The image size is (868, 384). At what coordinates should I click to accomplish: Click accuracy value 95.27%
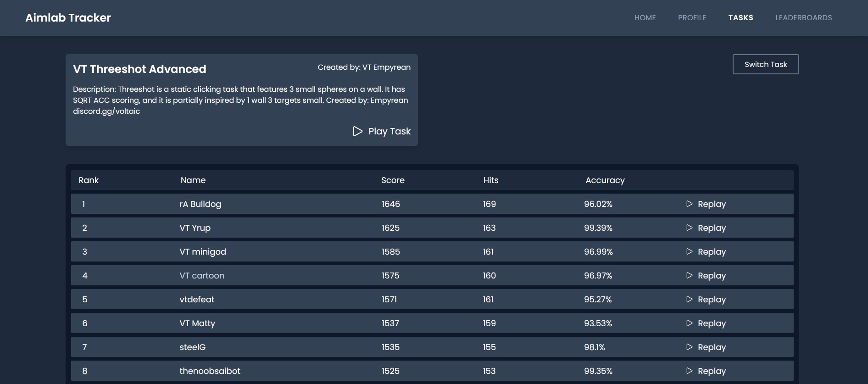(598, 299)
